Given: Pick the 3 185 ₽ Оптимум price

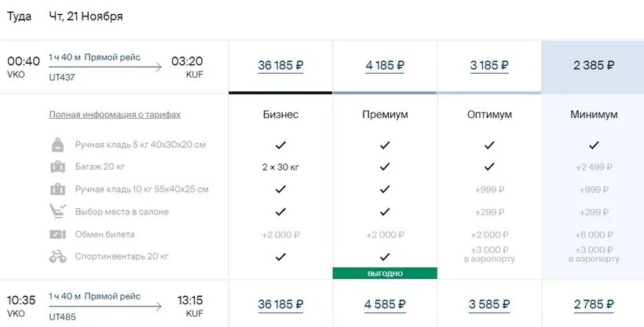Looking at the screenshot, I should click(x=489, y=66).
